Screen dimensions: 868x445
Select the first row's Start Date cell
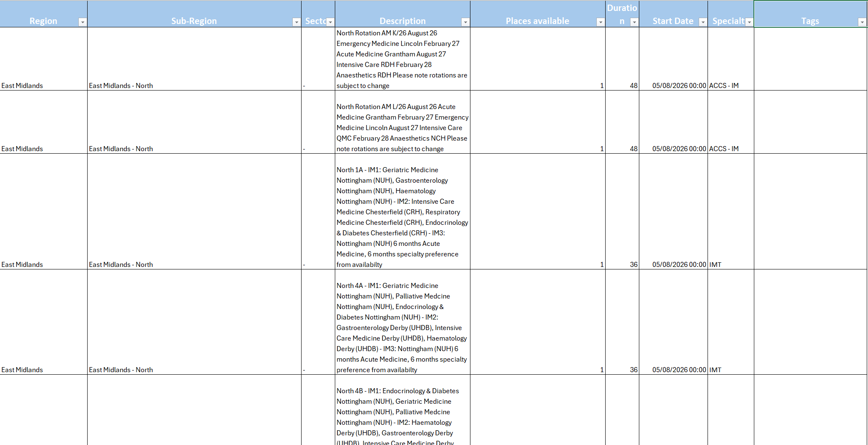[673, 85]
